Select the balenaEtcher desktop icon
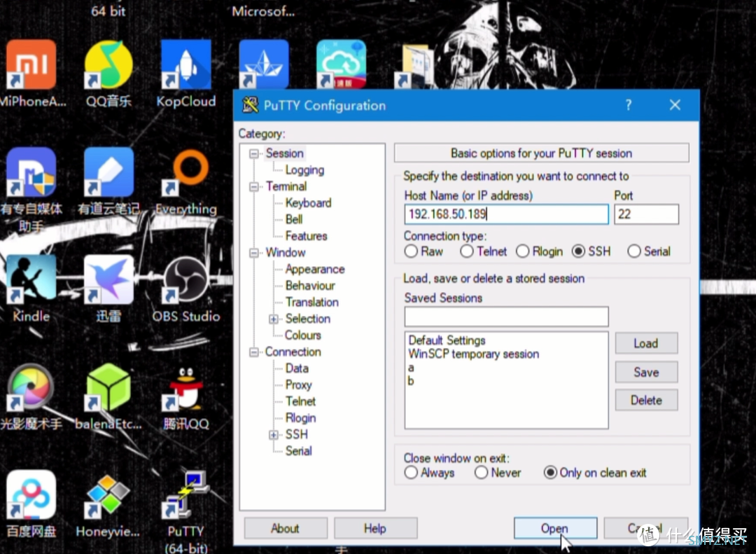This screenshot has height=554, width=756. click(108, 387)
